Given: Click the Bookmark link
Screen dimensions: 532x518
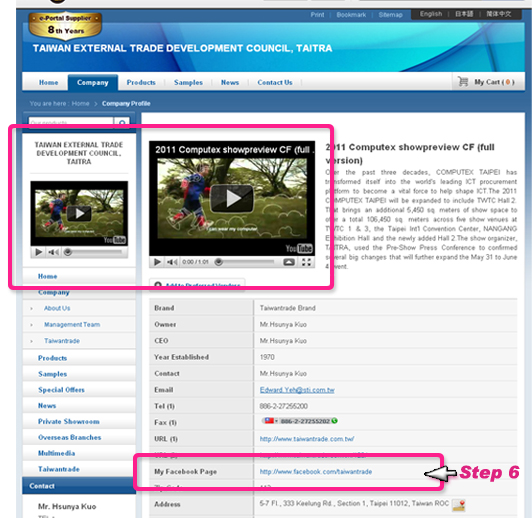Looking at the screenshot, I should tap(351, 15).
